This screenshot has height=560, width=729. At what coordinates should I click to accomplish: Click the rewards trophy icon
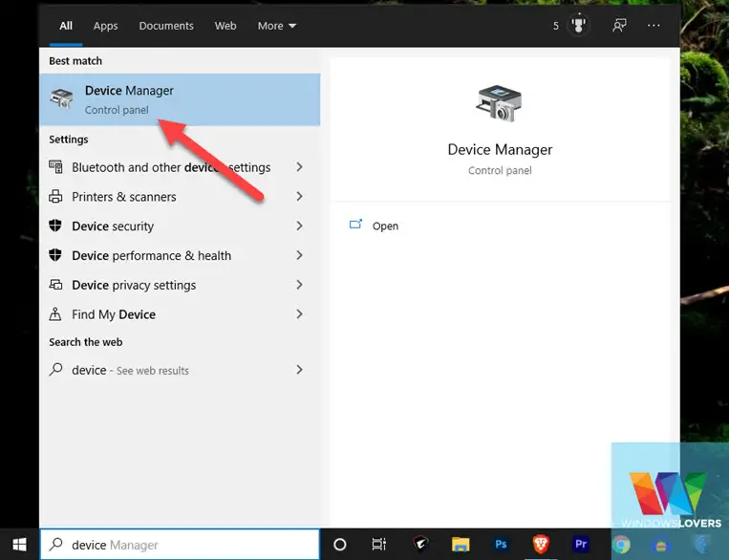click(578, 25)
